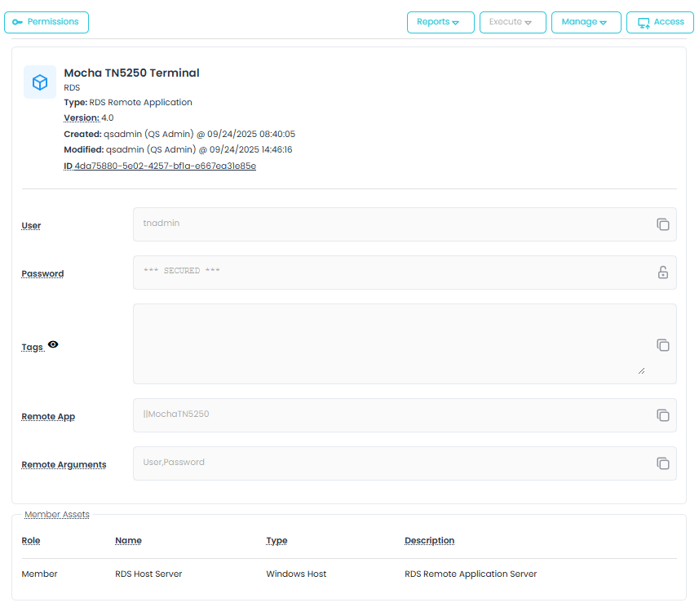Copy the Remote App value

pyautogui.click(x=663, y=415)
